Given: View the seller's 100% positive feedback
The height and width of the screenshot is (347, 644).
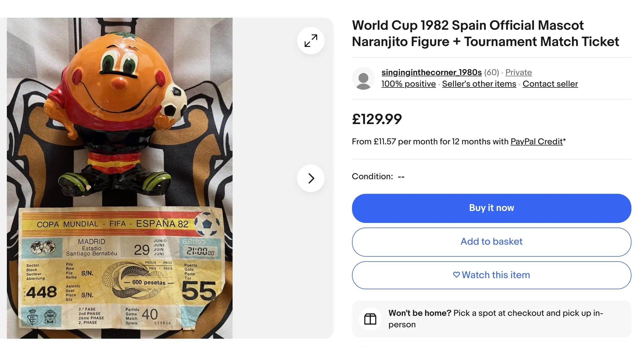Looking at the screenshot, I should [x=408, y=84].
